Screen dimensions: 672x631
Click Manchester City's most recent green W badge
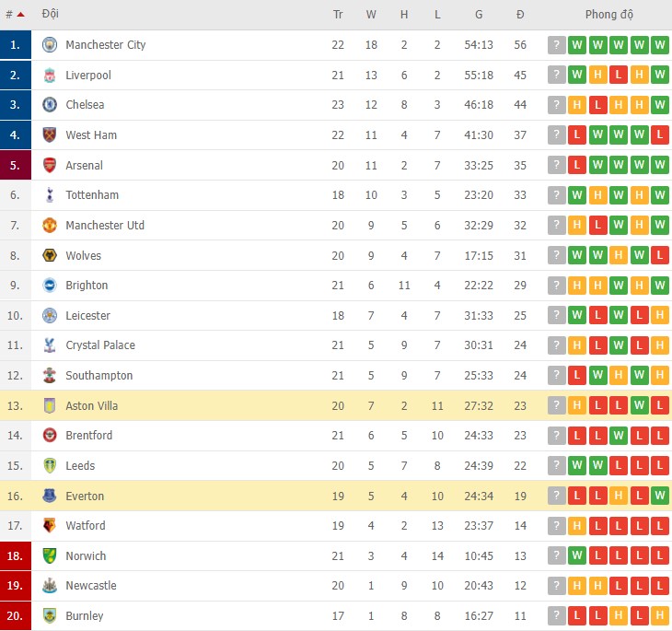(x=659, y=45)
